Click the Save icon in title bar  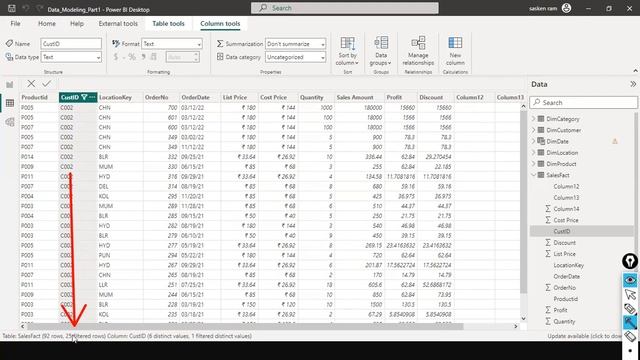pyautogui.click(x=12, y=8)
